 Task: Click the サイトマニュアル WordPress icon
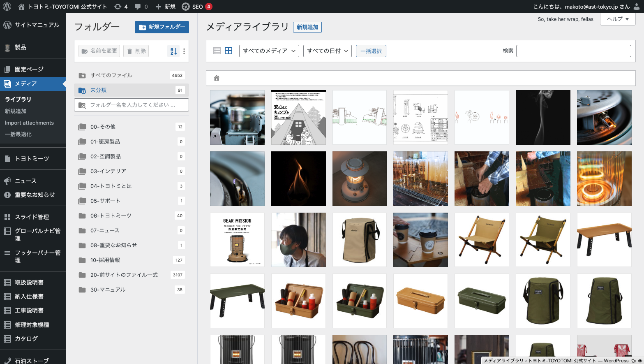pyautogui.click(x=7, y=25)
